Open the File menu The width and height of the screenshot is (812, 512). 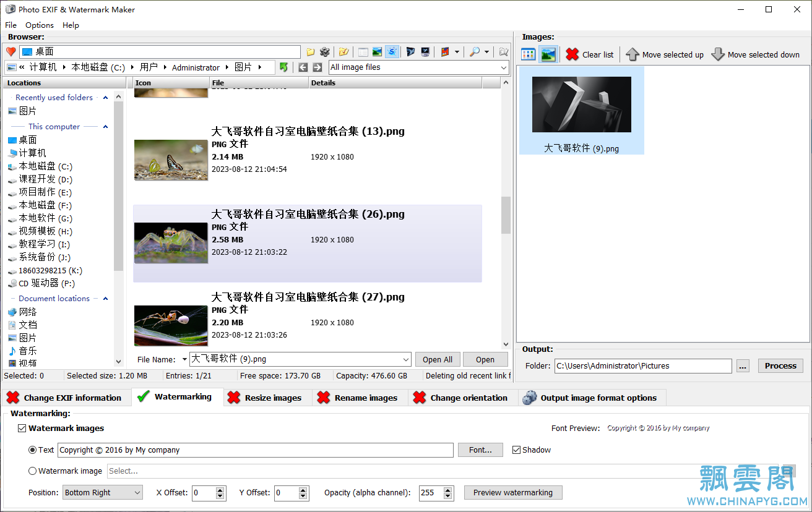(x=11, y=25)
